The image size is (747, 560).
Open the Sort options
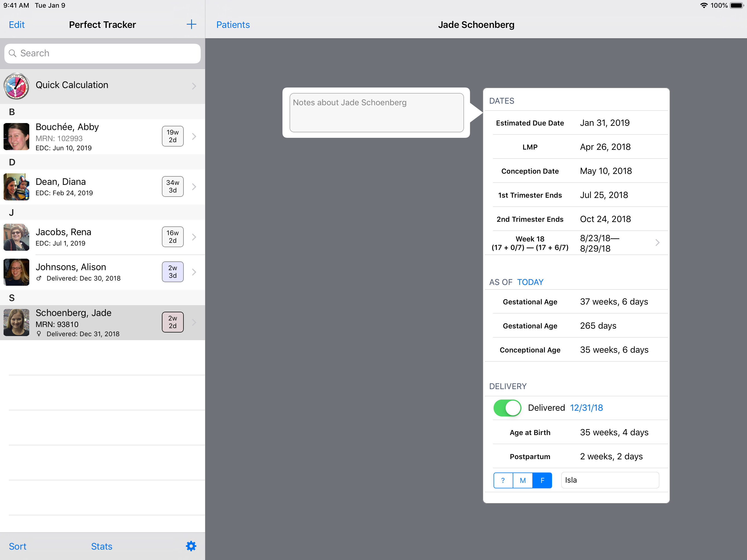click(x=17, y=546)
